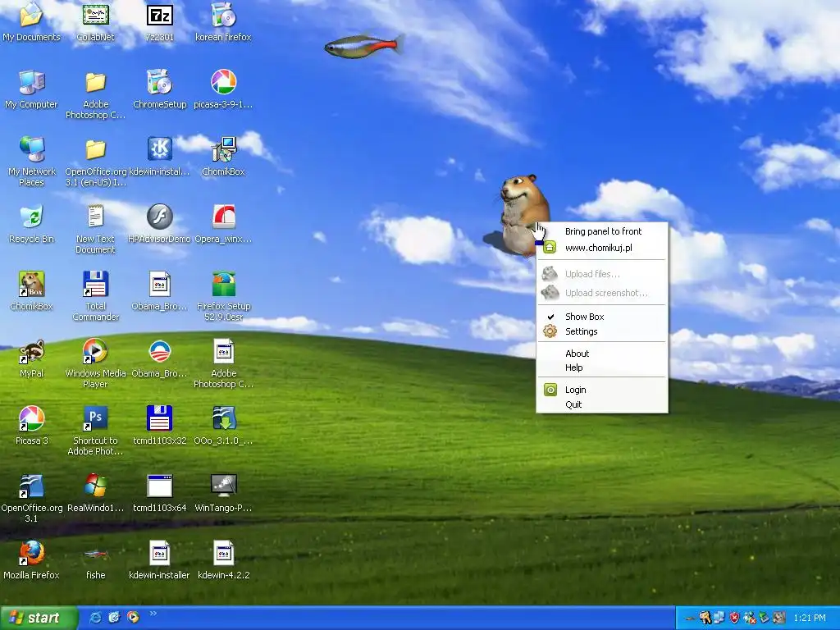Select Shortcut to Adobe Phot... Ps icon
840x630 pixels.
click(95, 430)
